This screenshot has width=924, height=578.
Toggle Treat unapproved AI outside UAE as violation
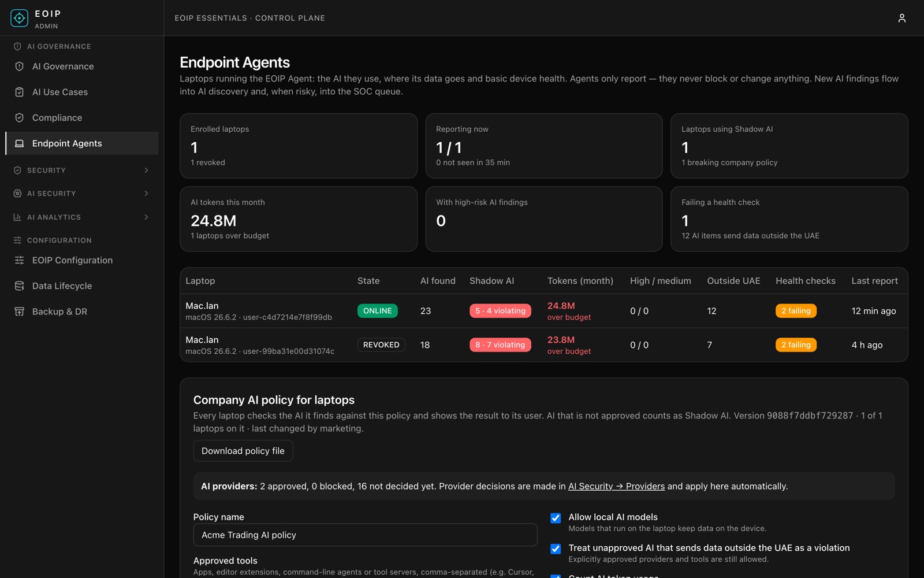click(556, 549)
